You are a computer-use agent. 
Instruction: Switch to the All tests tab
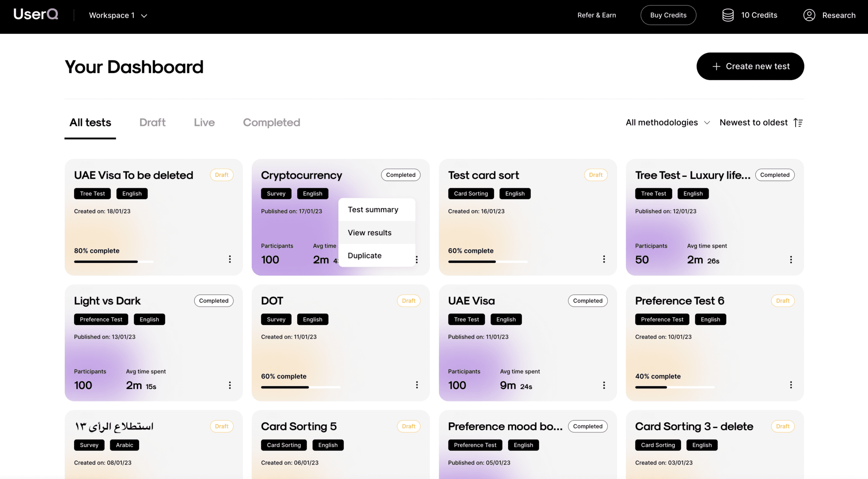[90, 123]
